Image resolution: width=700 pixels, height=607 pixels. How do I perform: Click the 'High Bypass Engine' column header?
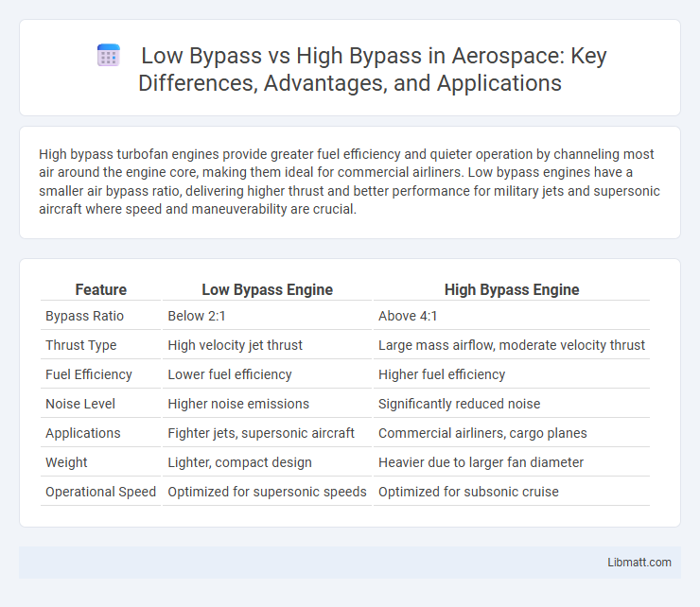[512, 289]
